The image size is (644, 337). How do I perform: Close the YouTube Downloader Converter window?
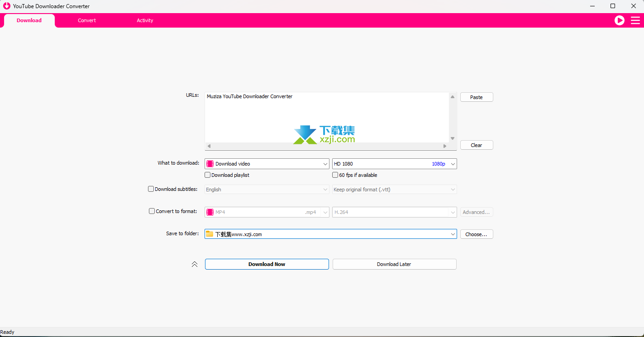click(x=634, y=6)
